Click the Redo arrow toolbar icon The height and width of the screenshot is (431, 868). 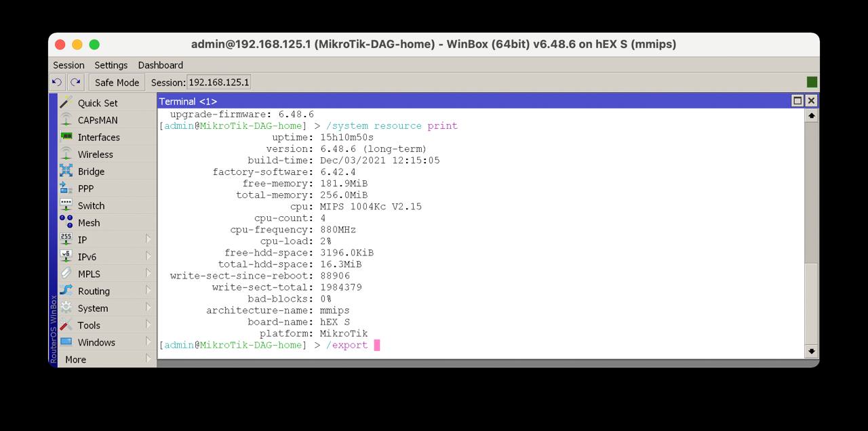[x=75, y=82]
